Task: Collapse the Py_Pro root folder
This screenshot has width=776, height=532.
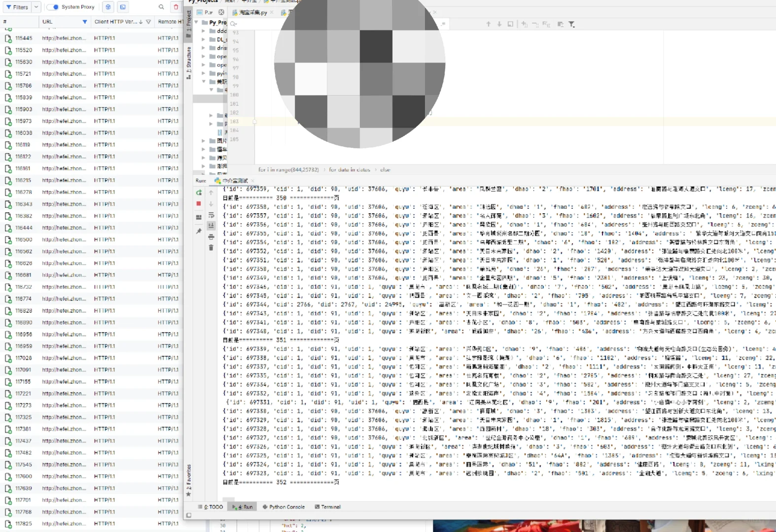Action: pos(197,22)
